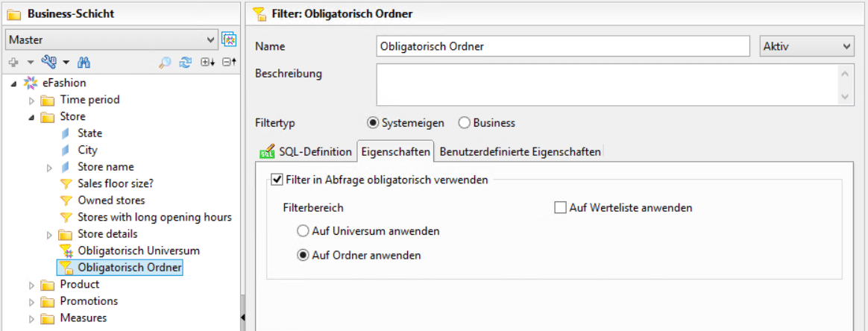Open the Benutzerdefinierte Eigenschaften tab
The height and width of the screenshot is (331, 868).
[520, 151]
